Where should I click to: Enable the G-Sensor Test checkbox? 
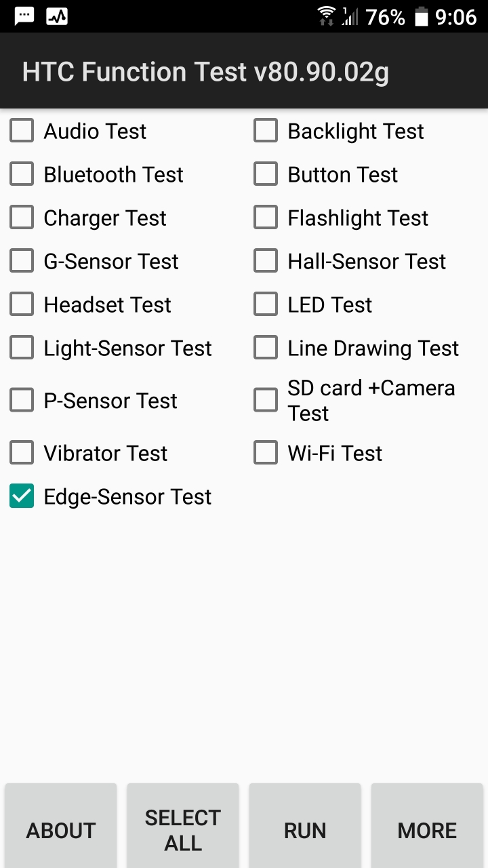pyautogui.click(x=22, y=261)
